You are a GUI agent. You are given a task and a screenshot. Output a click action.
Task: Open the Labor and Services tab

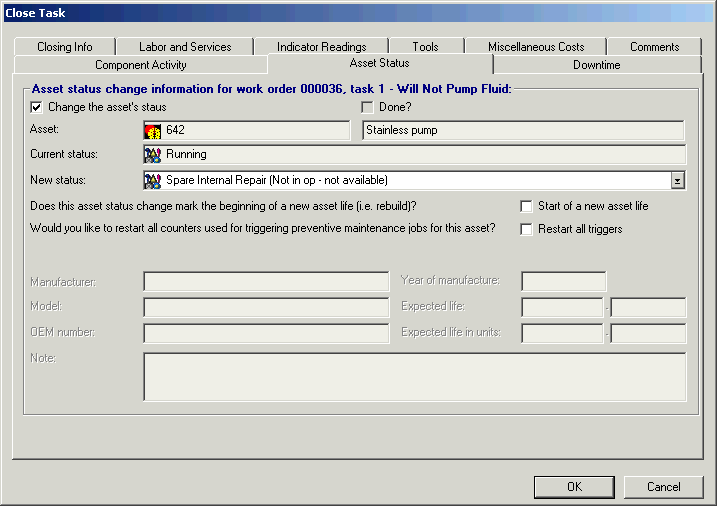coord(185,47)
